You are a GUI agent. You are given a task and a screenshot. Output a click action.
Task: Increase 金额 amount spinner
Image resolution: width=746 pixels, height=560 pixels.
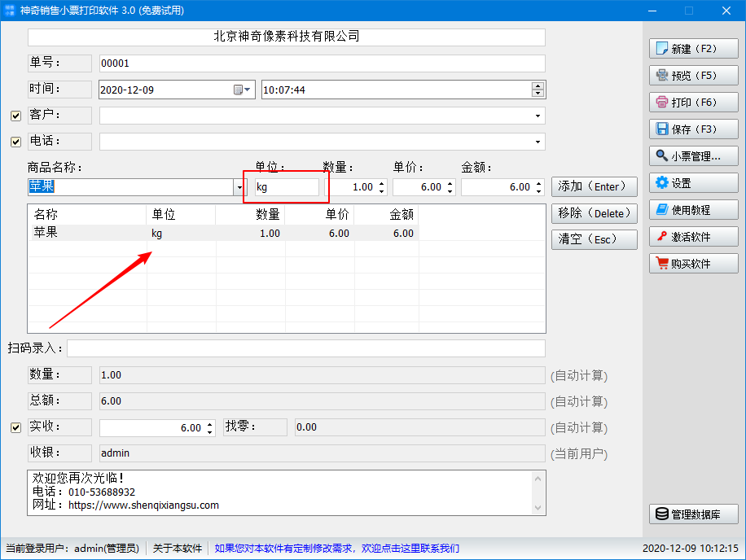[x=538, y=183]
